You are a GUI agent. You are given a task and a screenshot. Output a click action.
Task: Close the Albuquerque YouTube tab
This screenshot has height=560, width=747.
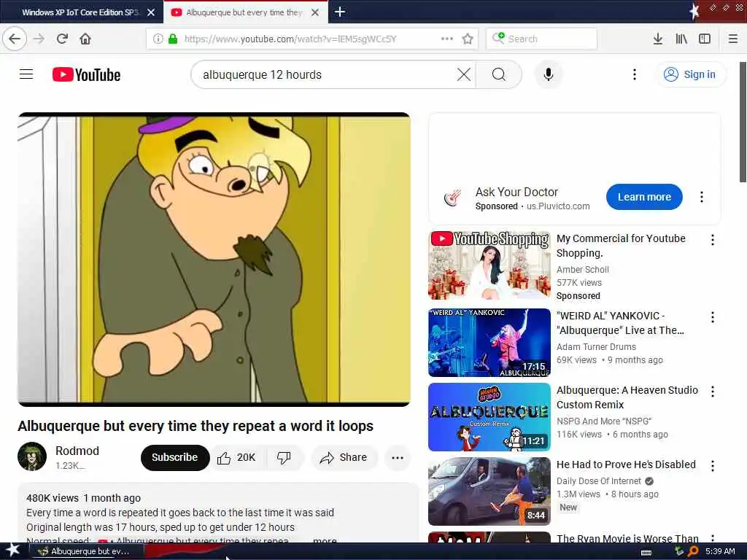point(315,12)
